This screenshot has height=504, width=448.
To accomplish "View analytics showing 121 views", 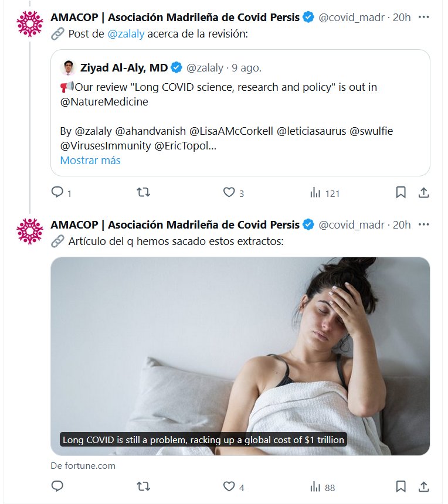I will click(315, 192).
